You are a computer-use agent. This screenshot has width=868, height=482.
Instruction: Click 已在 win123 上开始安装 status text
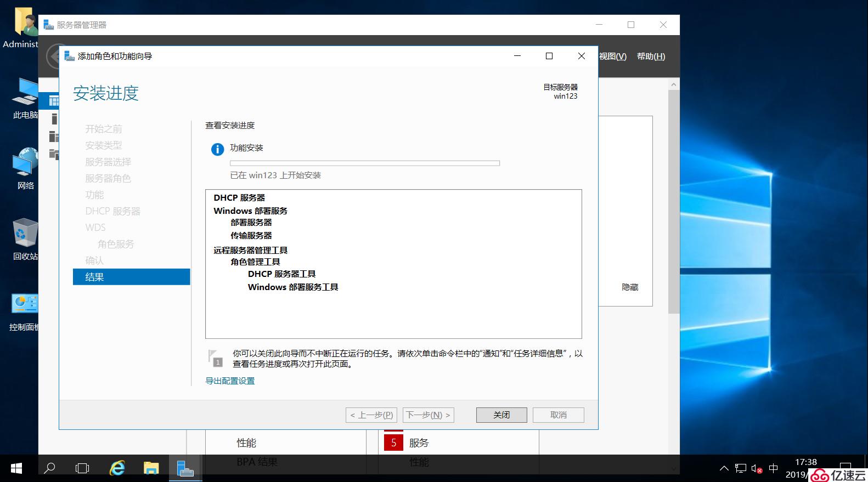pos(275,175)
